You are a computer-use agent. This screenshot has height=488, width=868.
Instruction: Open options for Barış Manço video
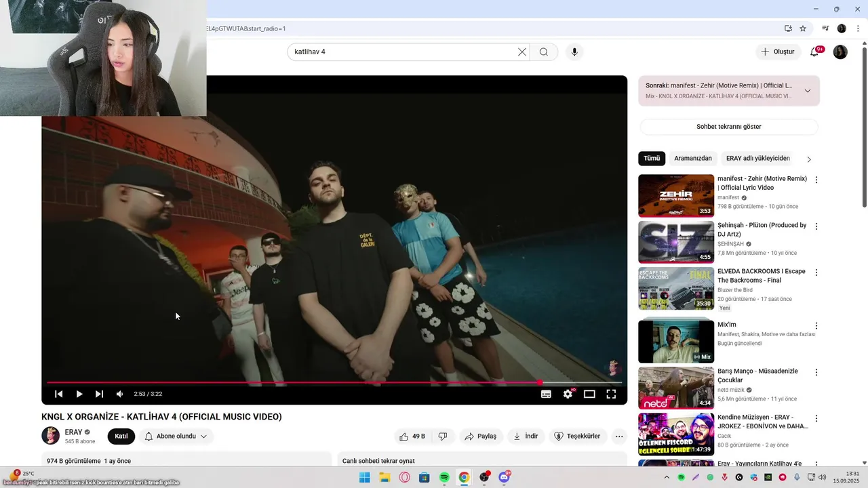point(816,372)
